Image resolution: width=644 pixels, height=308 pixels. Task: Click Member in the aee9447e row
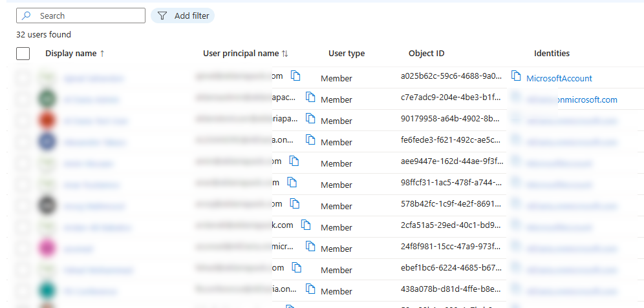pyautogui.click(x=336, y=163)
